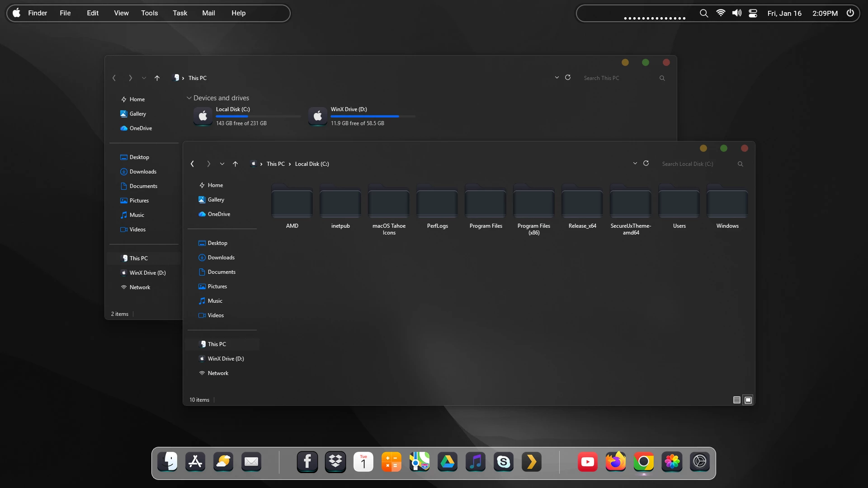Expand address bar history in Local Disk window

(x=635, y=163)
